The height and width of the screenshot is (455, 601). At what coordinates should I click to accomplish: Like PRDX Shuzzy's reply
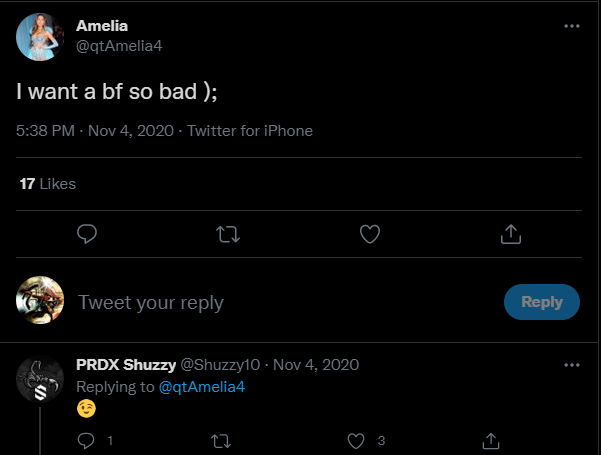(356, 440)
